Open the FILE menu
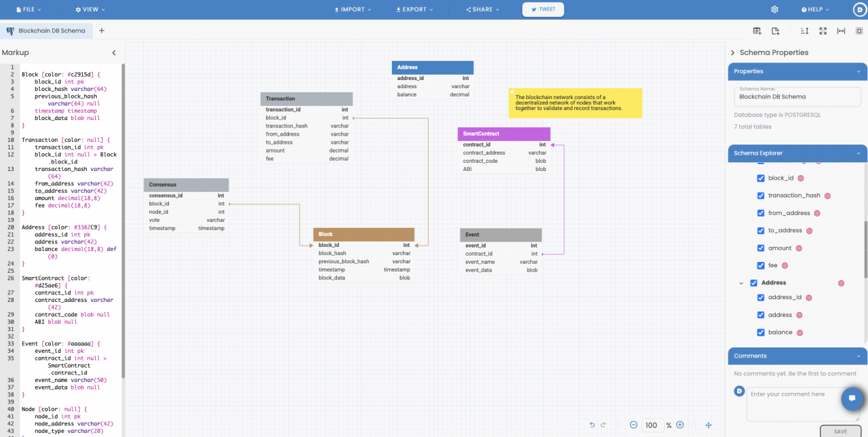868x437 pixels. (28, 9)
